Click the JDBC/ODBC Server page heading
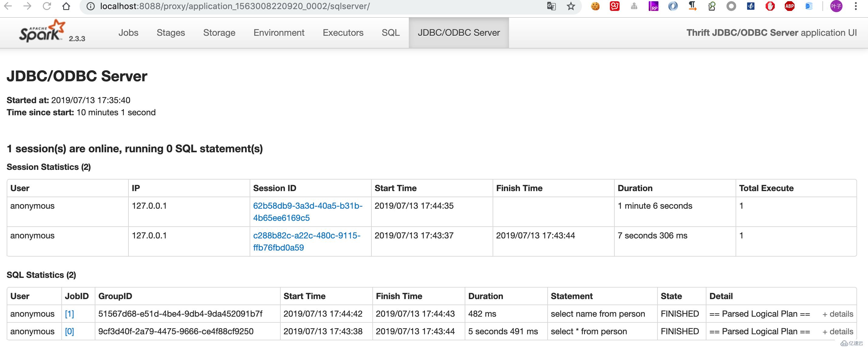Image resolution: width=868 pixels, height=347 pixels. 77,76
